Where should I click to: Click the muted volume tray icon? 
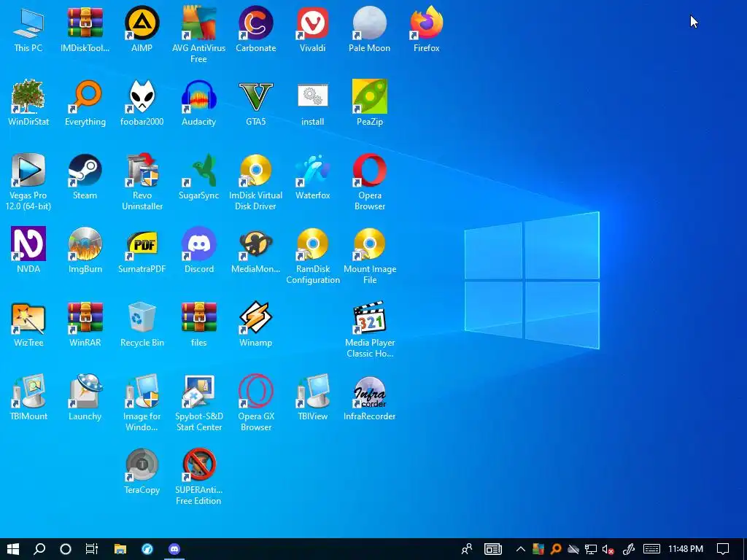tap(608, 550)
